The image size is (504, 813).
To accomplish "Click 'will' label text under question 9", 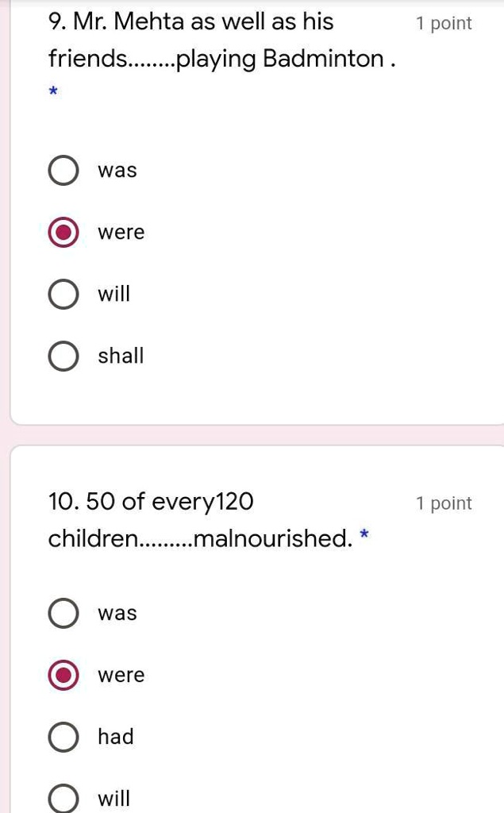I will tap(114, 294).
